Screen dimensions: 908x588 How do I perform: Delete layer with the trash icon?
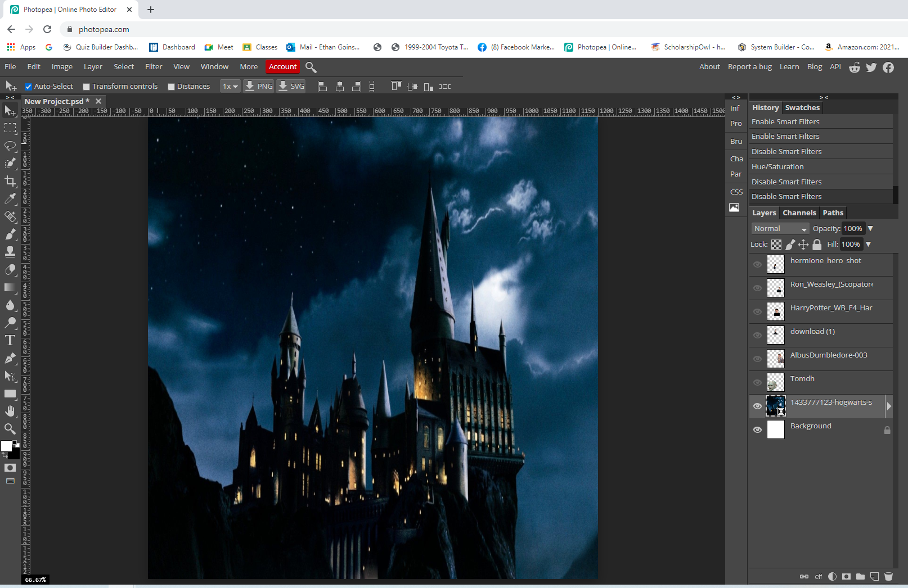tap(889, 576)
